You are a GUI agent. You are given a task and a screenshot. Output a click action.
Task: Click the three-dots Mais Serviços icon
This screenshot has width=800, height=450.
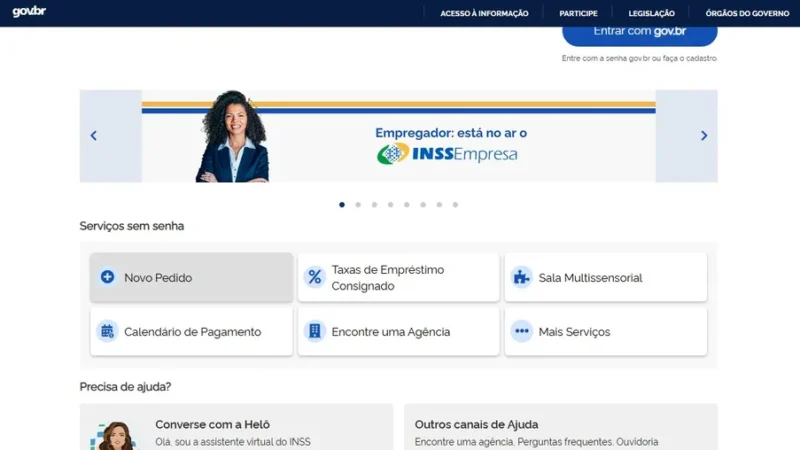[x=521, y=331]
